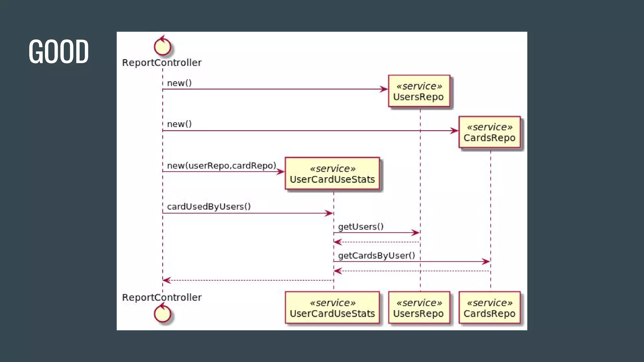
Task: Select the top UsersRepo service box
Action: click(419, 91)
